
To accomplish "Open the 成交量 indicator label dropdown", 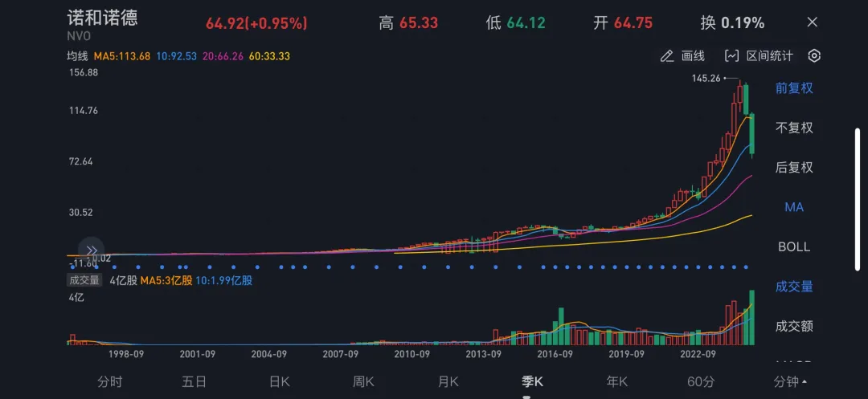I will click(x=84, y=280).
